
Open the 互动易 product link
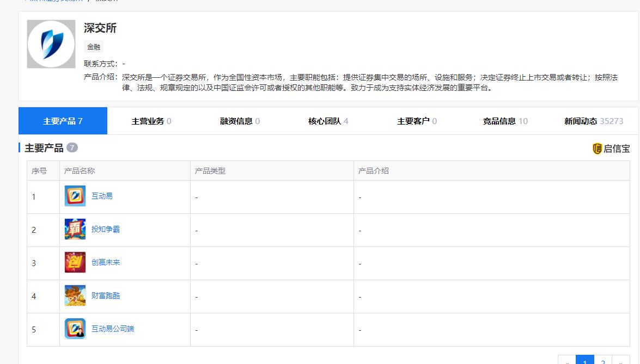[x=102, y=196]
